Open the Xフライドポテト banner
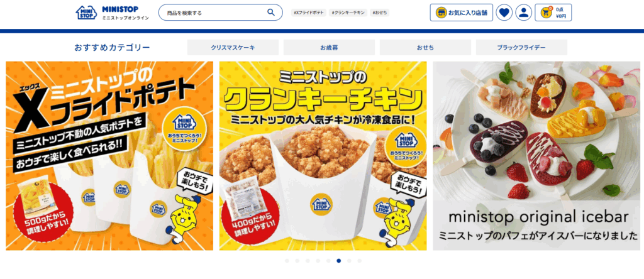 109,155
